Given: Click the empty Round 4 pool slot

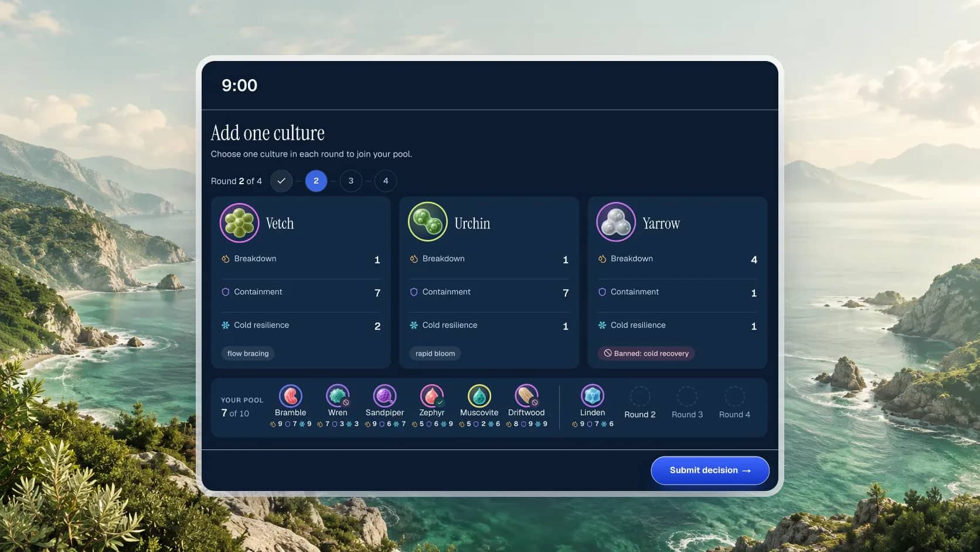Looking at the screenshot, I should [734, 397].
